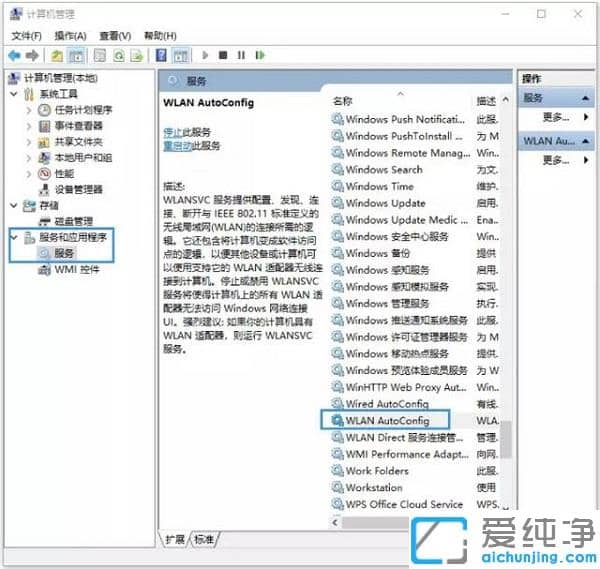Select the WMI Performance Adapt... service
Screen dimensions: 600x569
point(400,454)
